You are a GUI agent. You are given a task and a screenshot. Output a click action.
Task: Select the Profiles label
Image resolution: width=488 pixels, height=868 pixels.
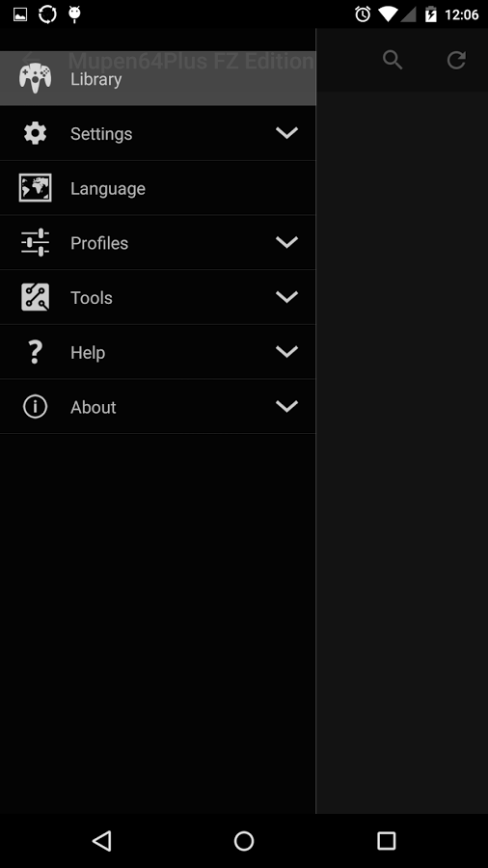[x=99, y=244]
